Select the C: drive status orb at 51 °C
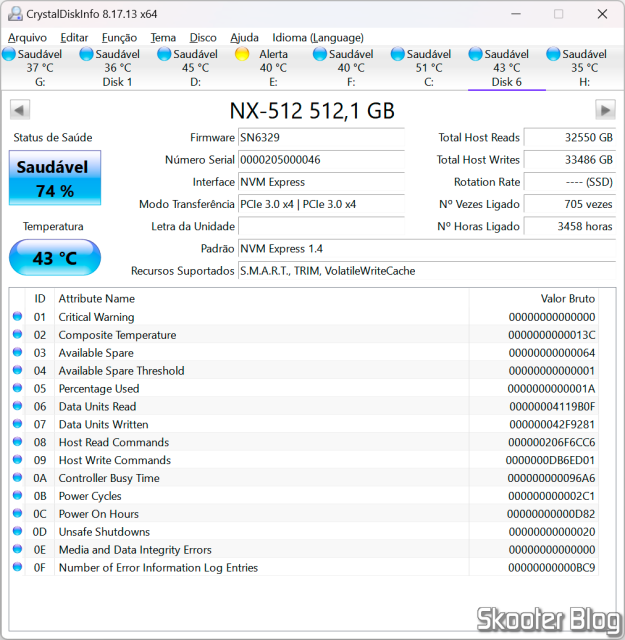This screenshot has width=625, height=640. (x=398, y=54)
